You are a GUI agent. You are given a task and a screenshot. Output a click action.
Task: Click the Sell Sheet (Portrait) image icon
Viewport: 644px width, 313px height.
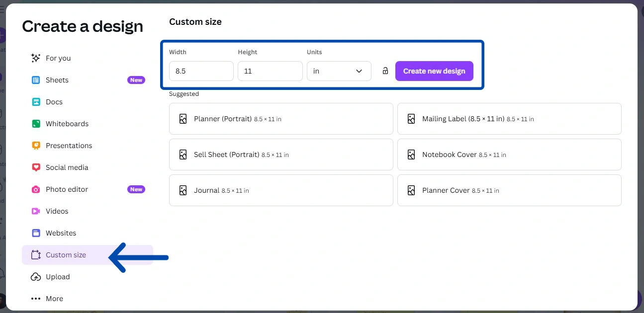(183, 155)
